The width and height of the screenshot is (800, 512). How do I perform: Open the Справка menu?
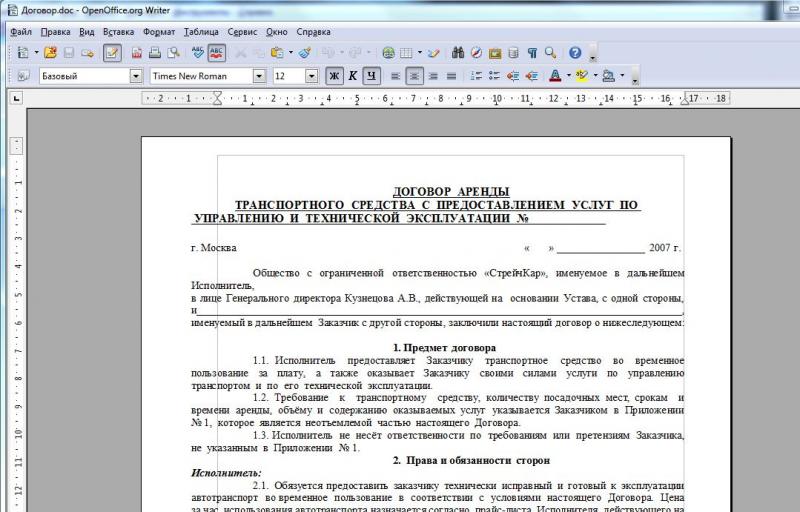click(313, 32)
